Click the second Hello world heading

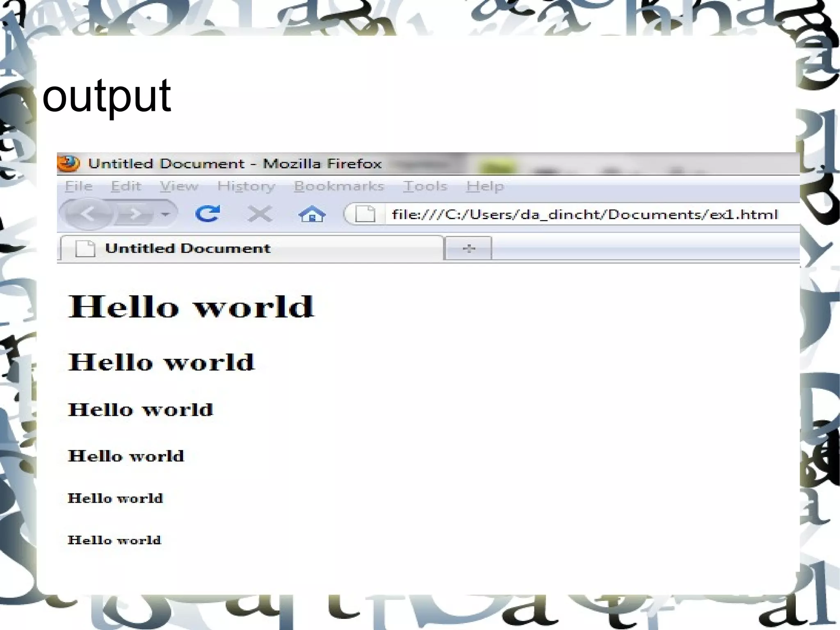tap(161, 362)
